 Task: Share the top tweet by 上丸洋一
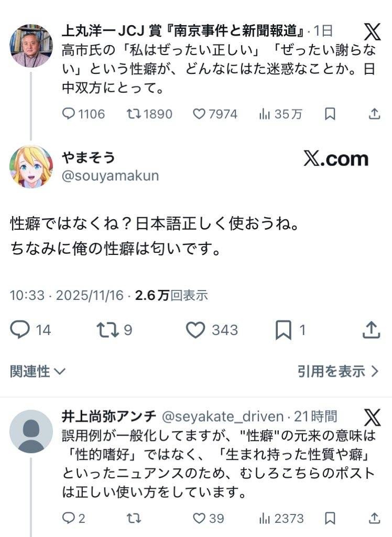(374, 114)
